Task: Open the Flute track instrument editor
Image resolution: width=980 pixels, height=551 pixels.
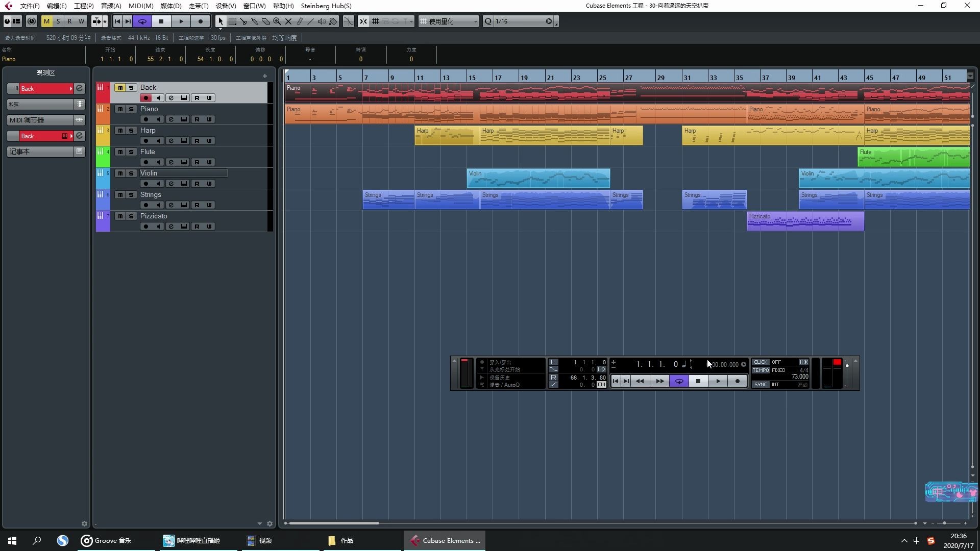Action: (x=184, y=162)
